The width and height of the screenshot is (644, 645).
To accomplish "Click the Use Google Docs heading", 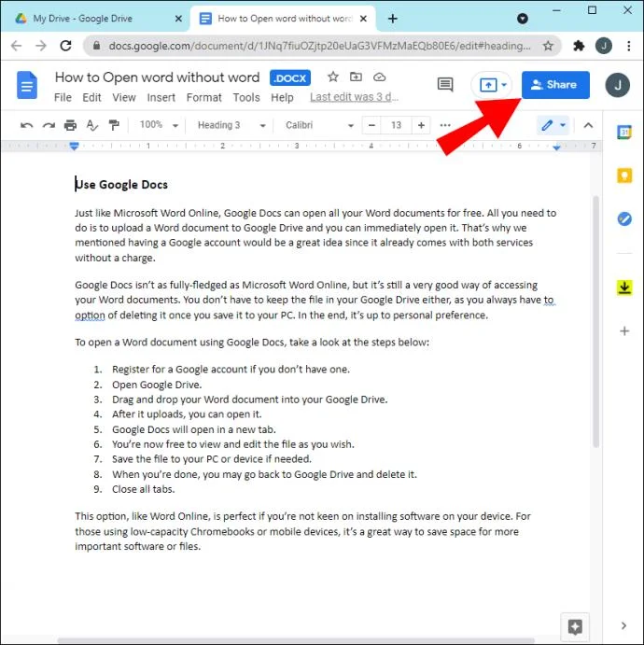I will click(121, 185).
